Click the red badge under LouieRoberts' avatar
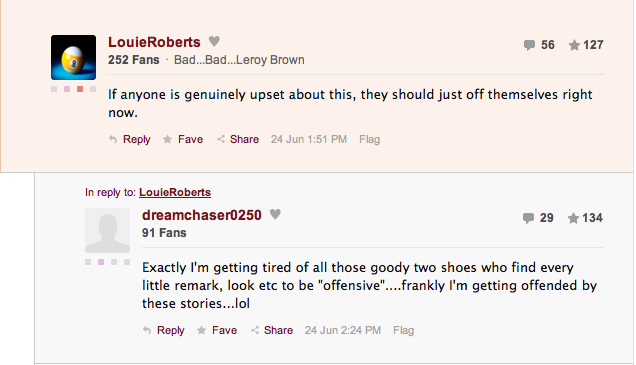636x365 pixels. pyautogui.click(x=80, y=89)
